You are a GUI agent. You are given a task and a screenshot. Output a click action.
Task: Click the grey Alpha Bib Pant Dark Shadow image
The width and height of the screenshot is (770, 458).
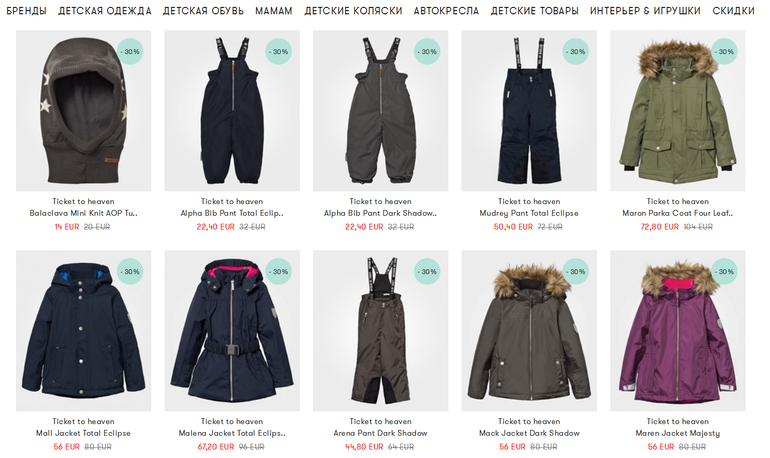pyautogui.click(x=381, y=110)
